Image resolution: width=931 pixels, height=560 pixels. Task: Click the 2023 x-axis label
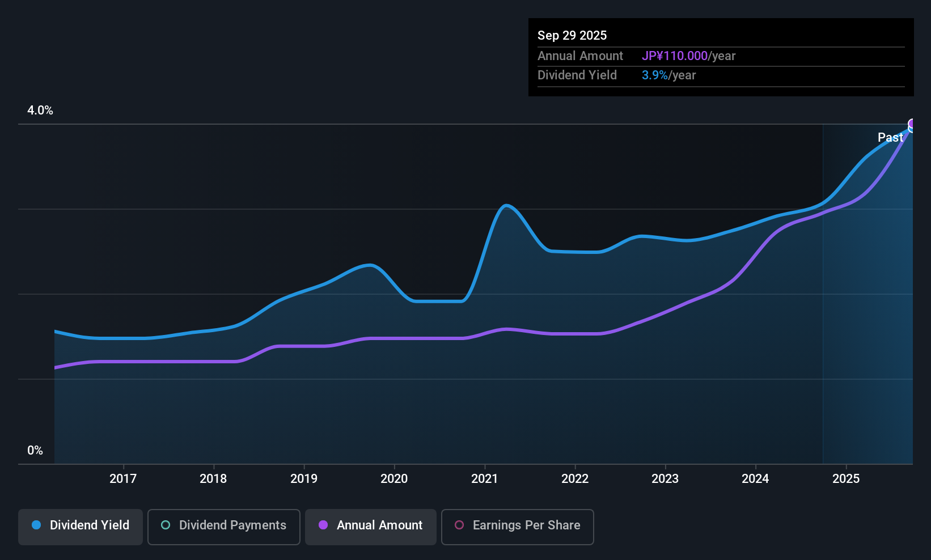click(665, 479)
